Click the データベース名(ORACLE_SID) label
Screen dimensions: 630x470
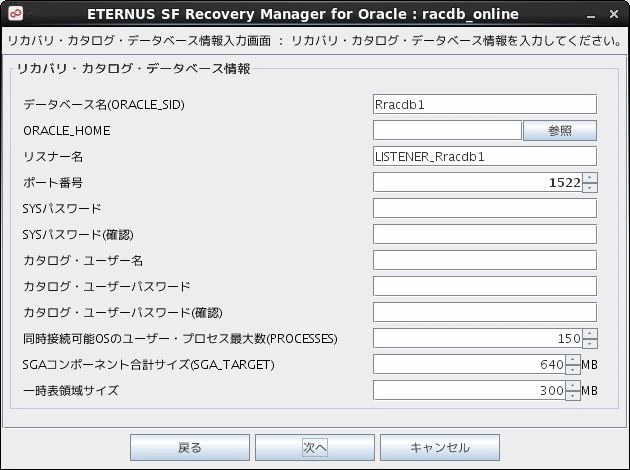tap(104, 105)
